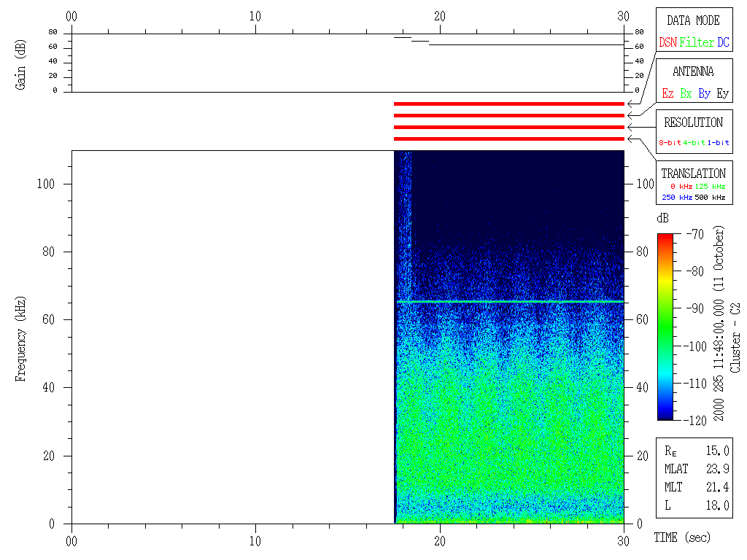Click the 250 kHz translation label
Image resolution: width=747 pixels, height=560 pixels.
pyautogui.click(x=676, y=198)
